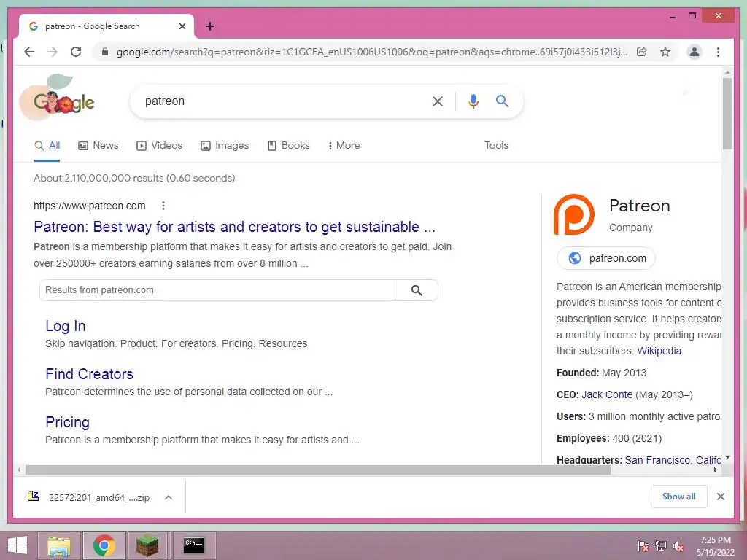Click the scroll right arrow on horizontal scrollbar

[x=715, y=470]
